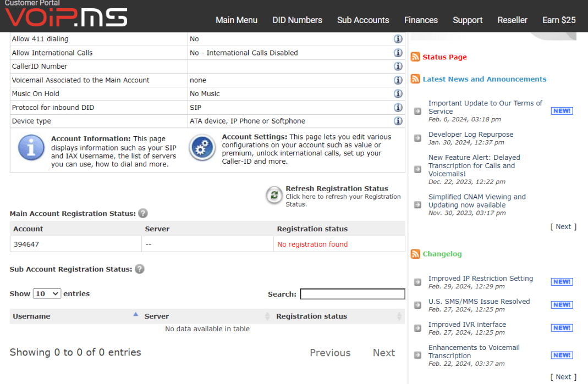Click the help icon near Main Account Registration Status
The width and height of the screenshot is (588, 384).
click(x=142, y=214)
